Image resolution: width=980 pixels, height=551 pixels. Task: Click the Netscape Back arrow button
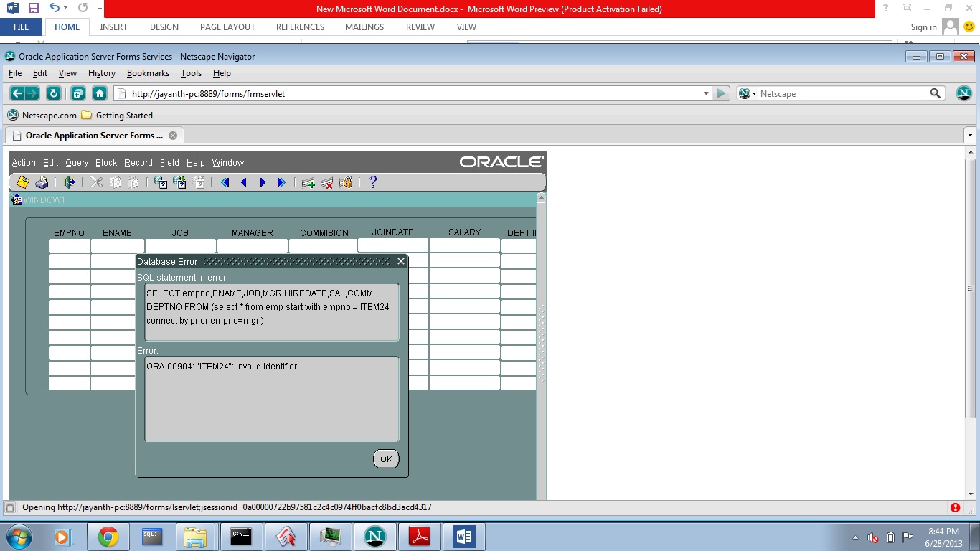17,93
